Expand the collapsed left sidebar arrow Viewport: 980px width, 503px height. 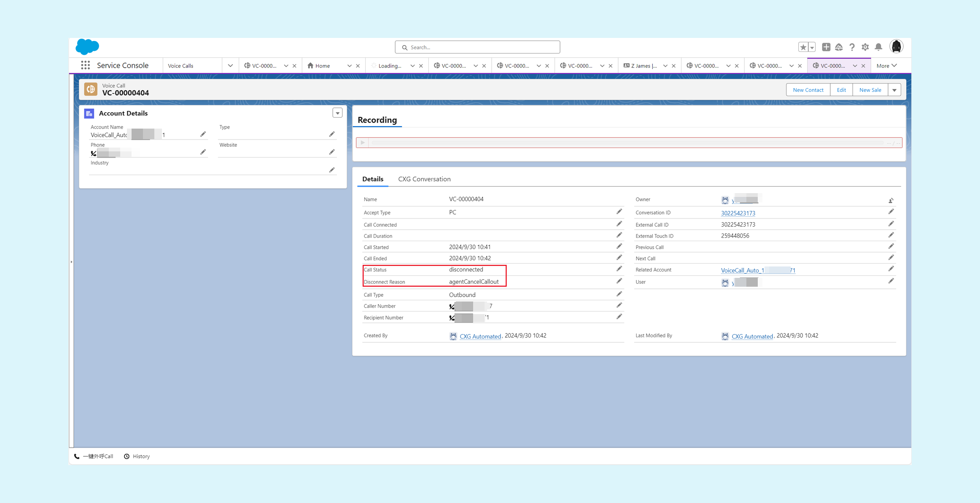(71, 262)
